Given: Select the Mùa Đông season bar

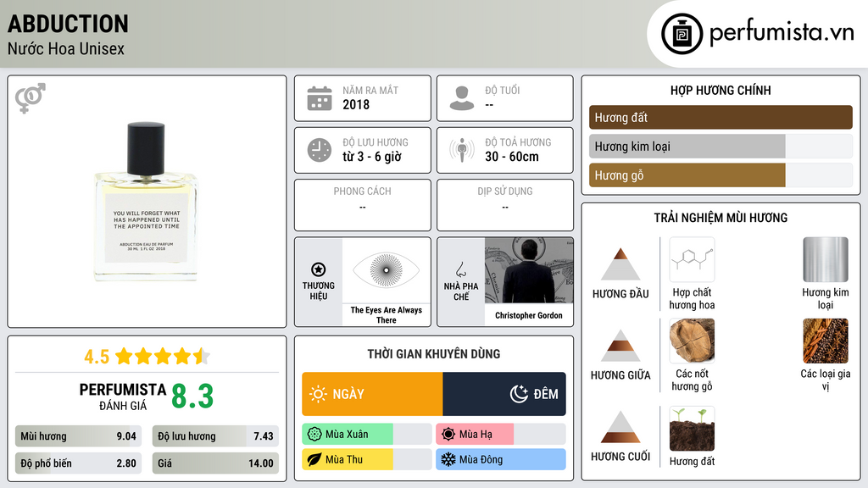Looking at the screenshot, I should tap(500, 459).
